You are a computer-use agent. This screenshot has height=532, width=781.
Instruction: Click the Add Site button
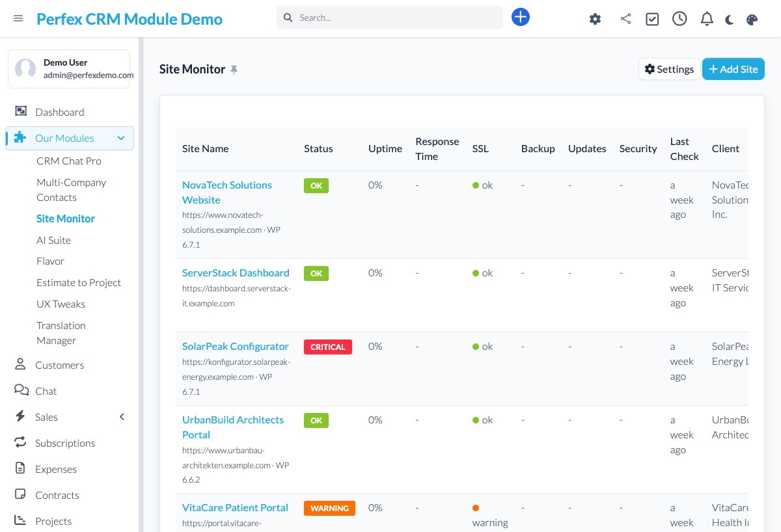tap(733, 69)
